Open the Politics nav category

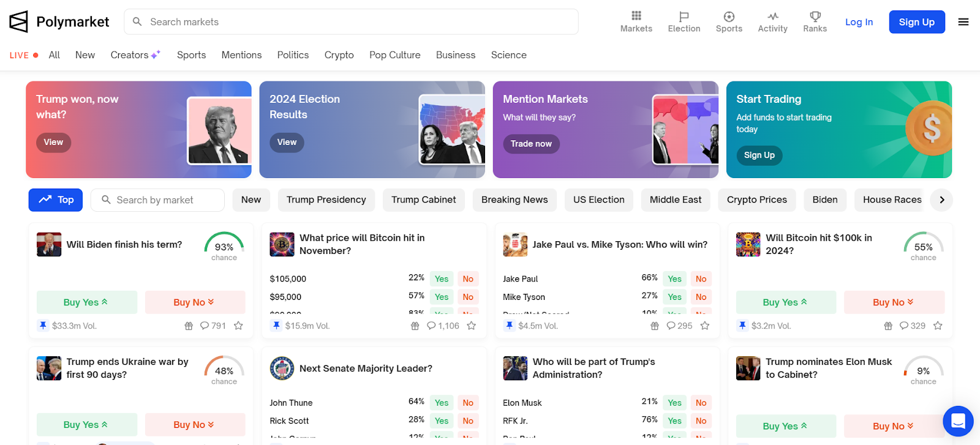[293, 55]
